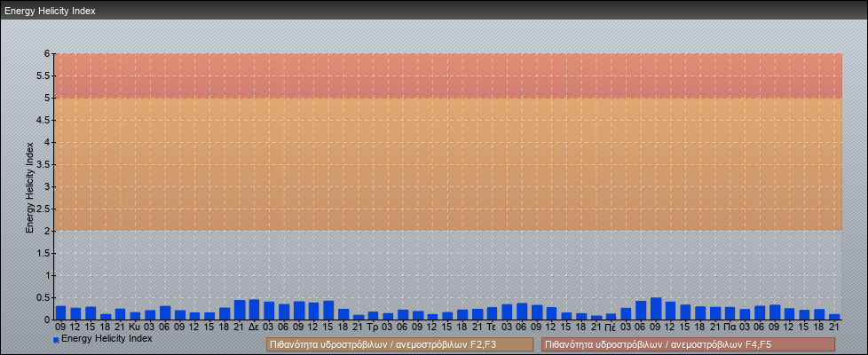Click the 5.5 value on the y-axis

pyautogui.click(x=43, y=75)
